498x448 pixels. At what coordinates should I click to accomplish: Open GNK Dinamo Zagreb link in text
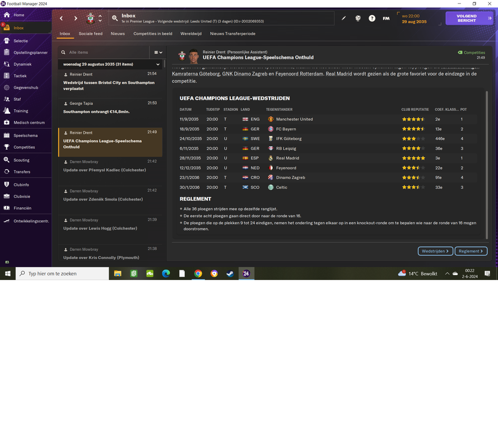pyautogui.click(x=245, y=74)
